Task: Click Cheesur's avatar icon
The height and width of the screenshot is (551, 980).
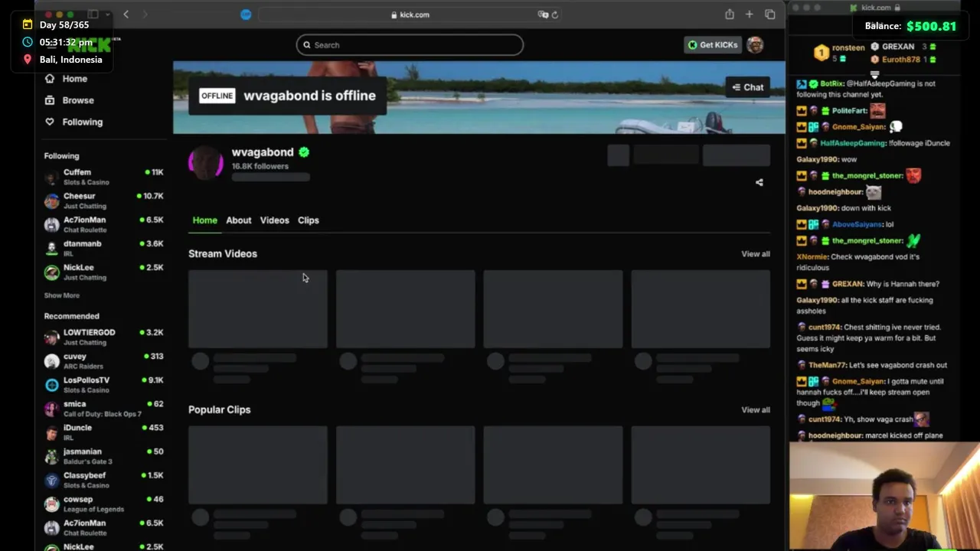Action: tap(51, 201)
